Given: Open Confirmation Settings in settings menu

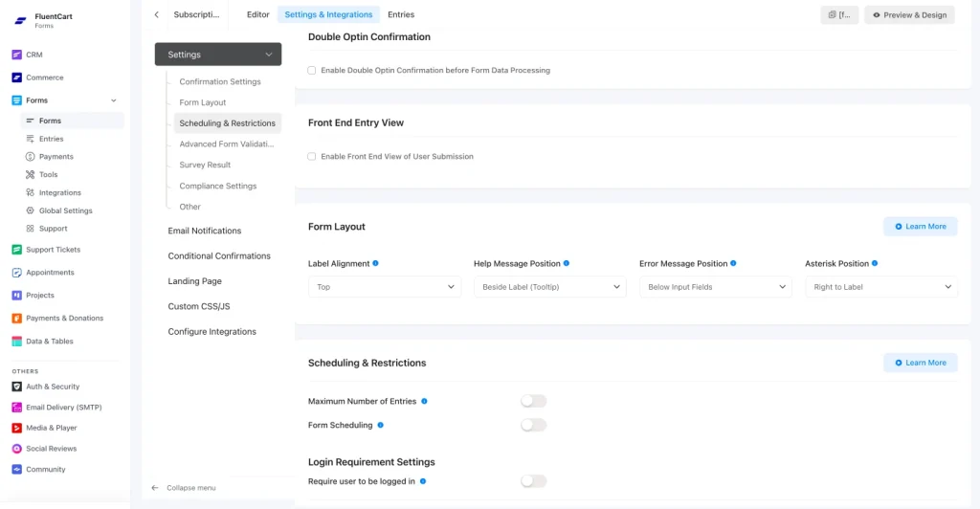Looking at the screenshot, I should (220, 82).
